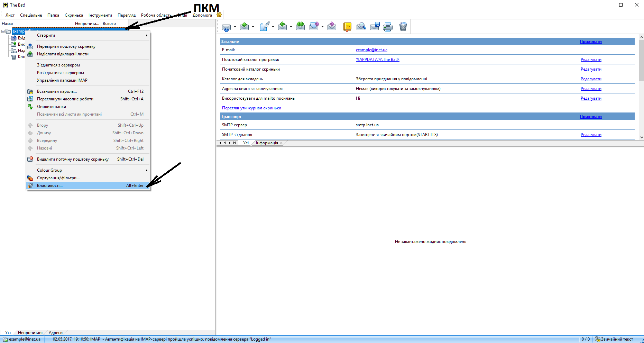Choose Встановити пароль... from context menu

[57, 91]
